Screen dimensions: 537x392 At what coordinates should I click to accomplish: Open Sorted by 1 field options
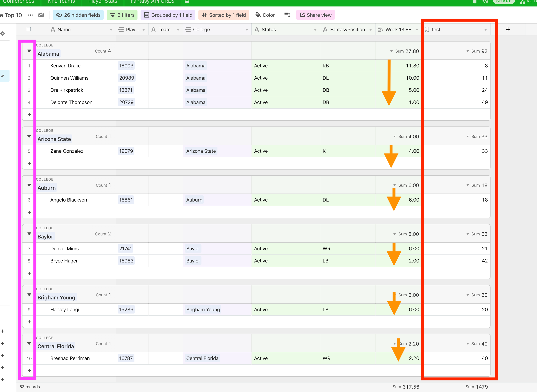[x=224, y=15]
